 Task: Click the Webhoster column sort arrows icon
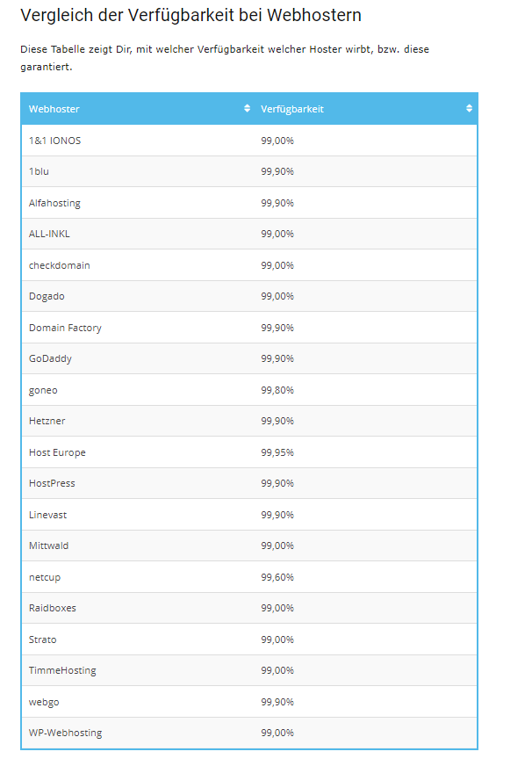[247, 108]
